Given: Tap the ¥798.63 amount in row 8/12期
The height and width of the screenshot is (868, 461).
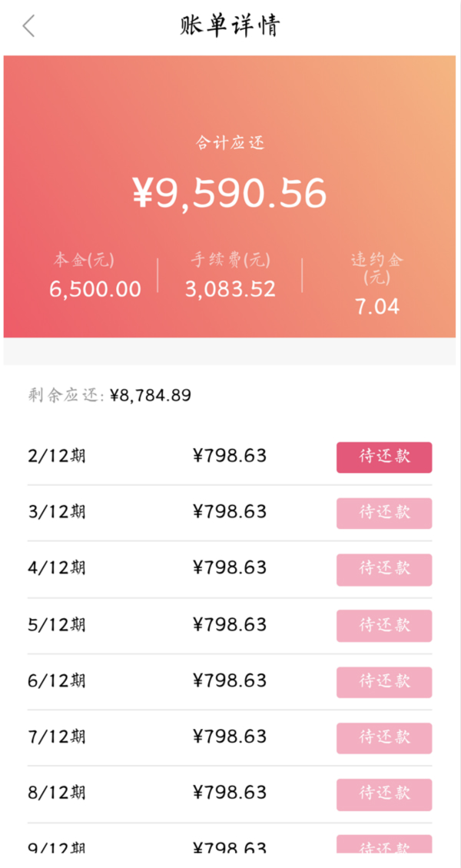Looking at the screenshot, I should 230,793.
